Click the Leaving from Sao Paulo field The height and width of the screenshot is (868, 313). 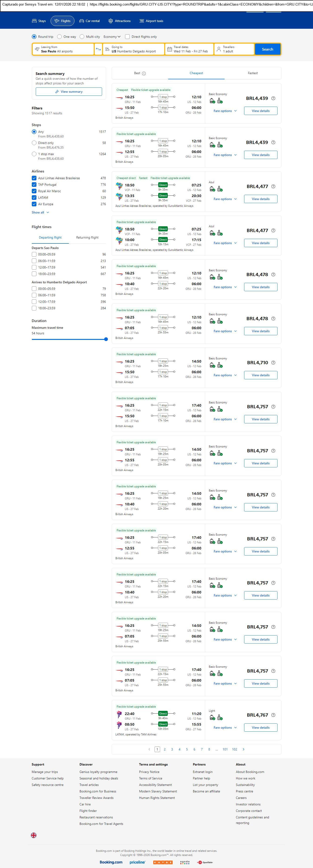tap(63, 49)
